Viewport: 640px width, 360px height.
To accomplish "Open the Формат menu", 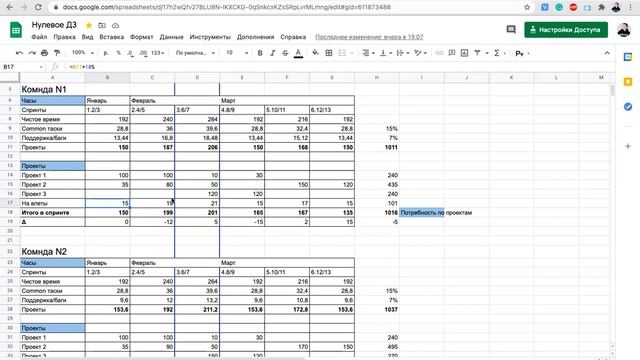I will [141, 37].
